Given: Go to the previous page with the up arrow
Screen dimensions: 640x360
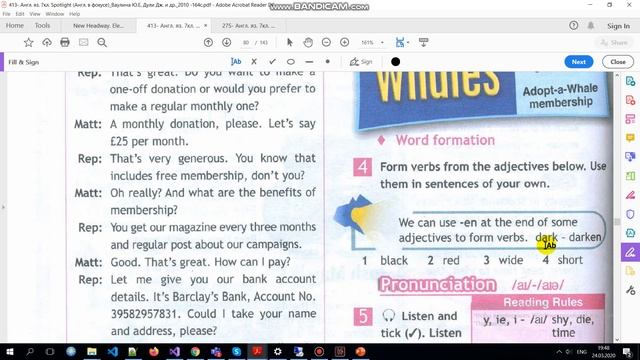Looking at the screenshot, I should pyautogui.click(x=208, y=42).
